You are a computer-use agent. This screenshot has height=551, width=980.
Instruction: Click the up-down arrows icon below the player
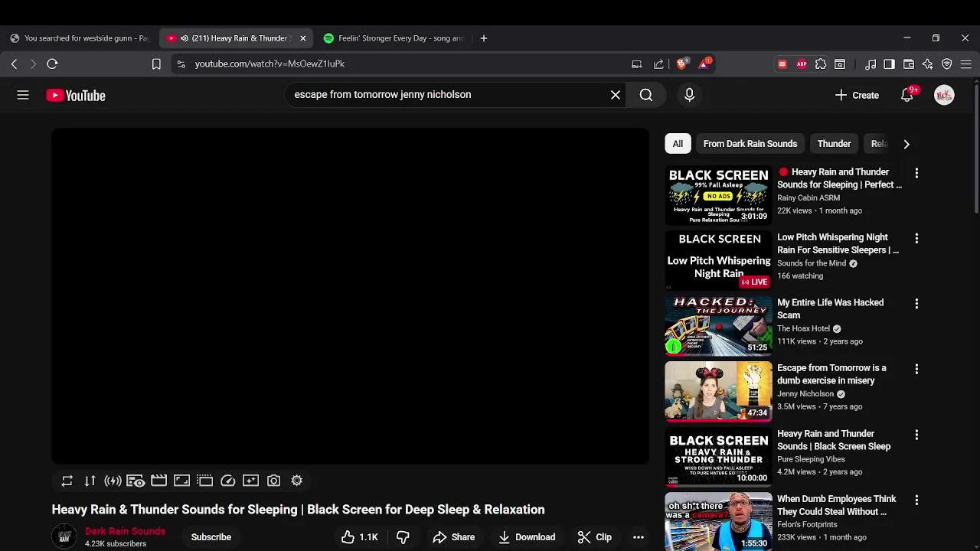click(90, 481)
